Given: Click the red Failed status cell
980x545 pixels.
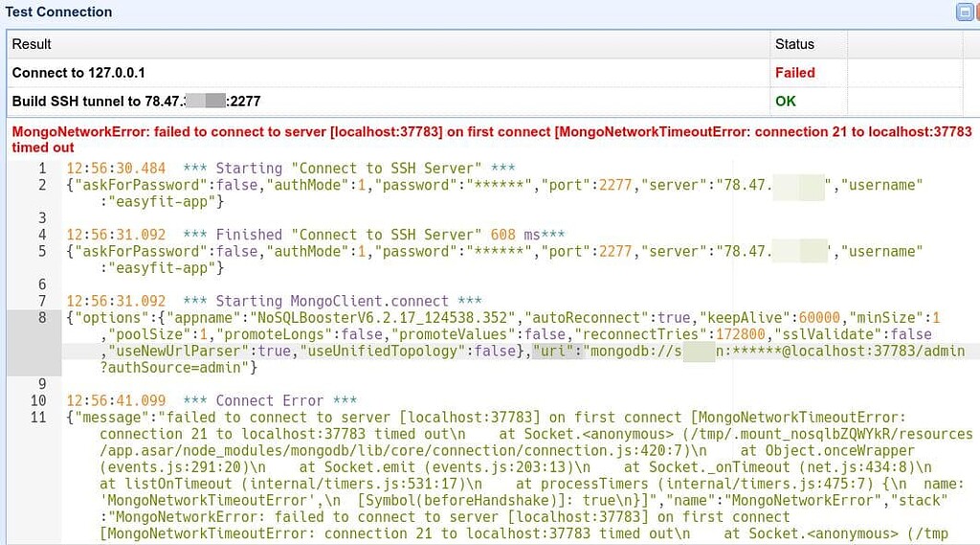Looking at the screenshot, I should click(x=794, y=73).
